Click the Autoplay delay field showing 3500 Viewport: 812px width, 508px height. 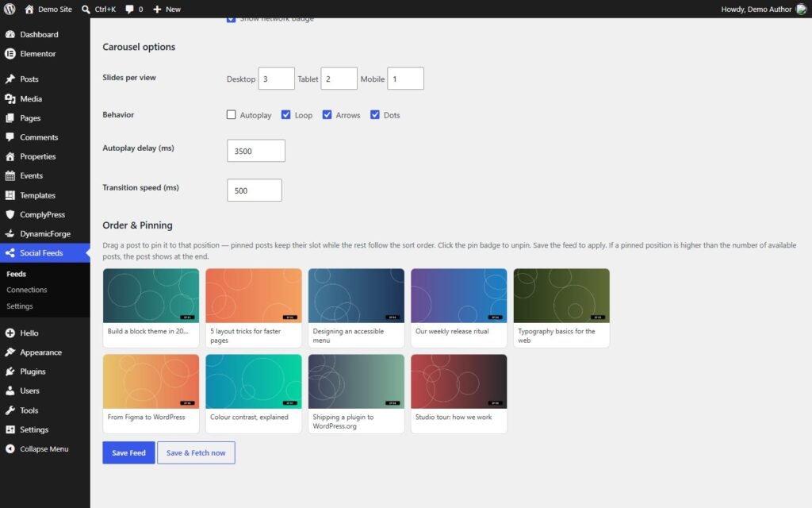pos(256,150)
